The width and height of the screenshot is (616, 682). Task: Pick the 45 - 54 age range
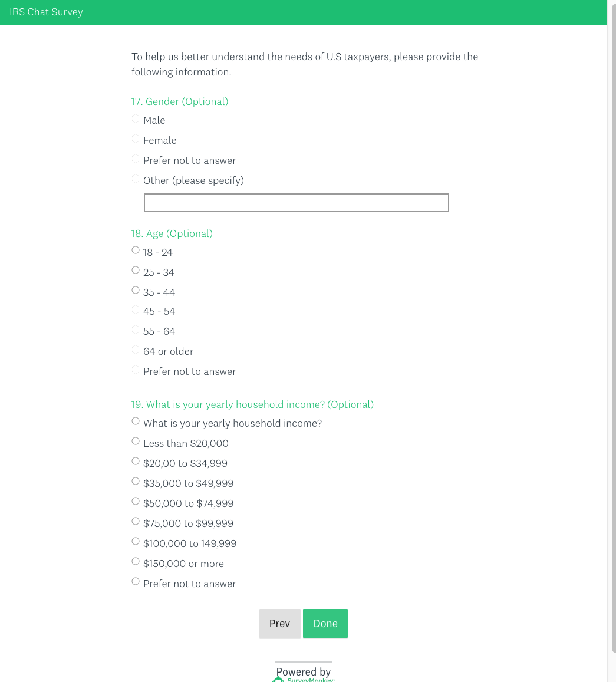coord(136,310)
